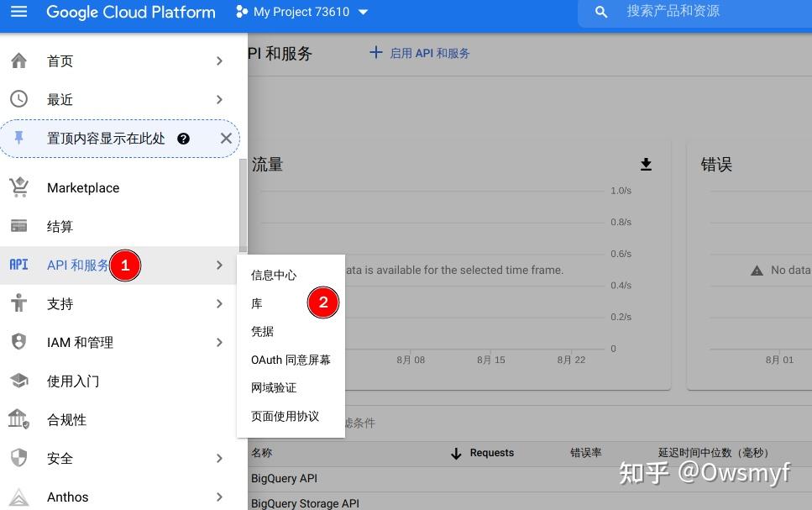This screenshot has height=510, width=812.
Task: Click the 使用入门 graduation cap icon
Action: [x=18, y=381]
